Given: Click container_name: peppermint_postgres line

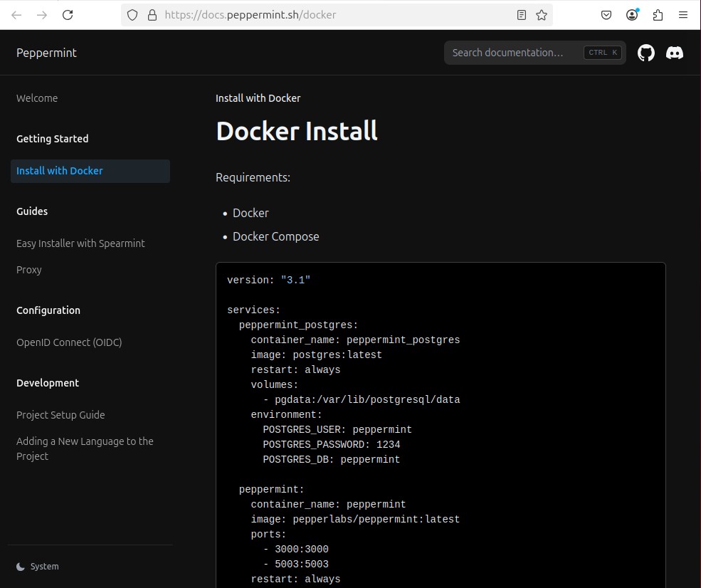Looking at the screenshot, I should point(355,340).
